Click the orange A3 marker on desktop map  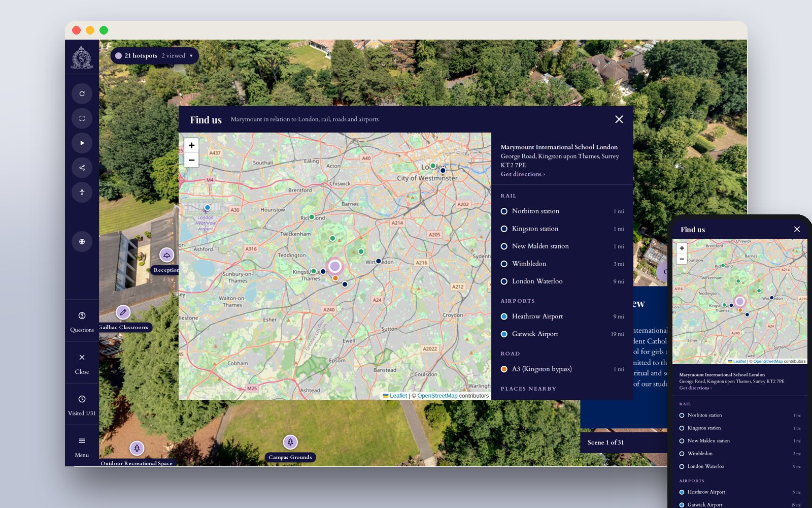(335, 278)
